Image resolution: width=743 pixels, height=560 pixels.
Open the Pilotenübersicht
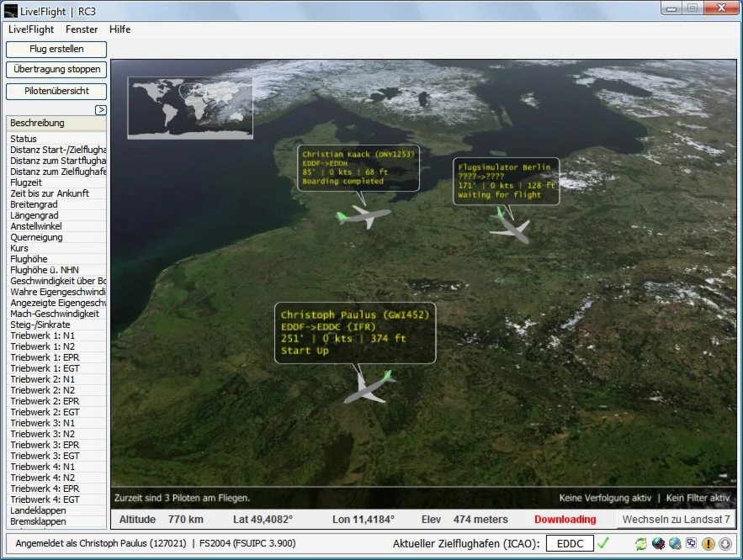click(x=56, y=91)
